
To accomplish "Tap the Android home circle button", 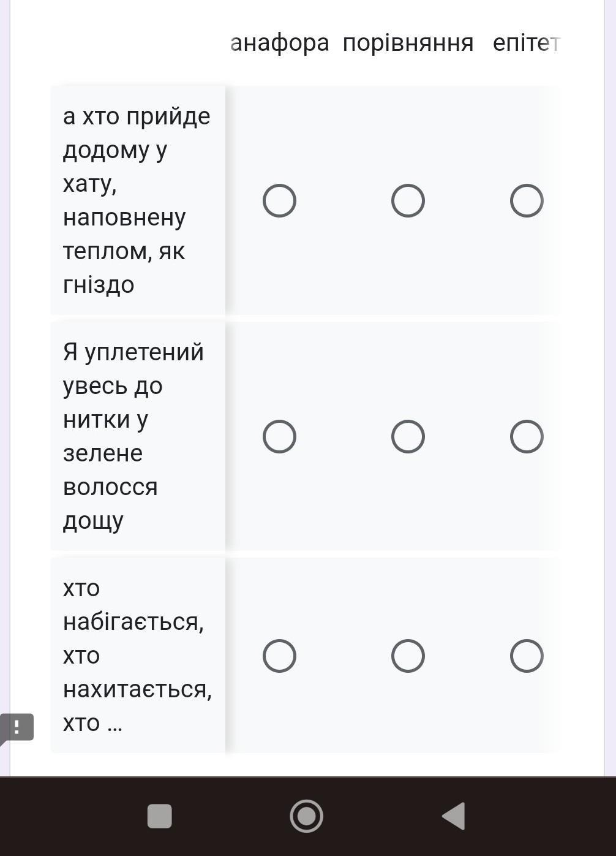I will coord(306,816).
